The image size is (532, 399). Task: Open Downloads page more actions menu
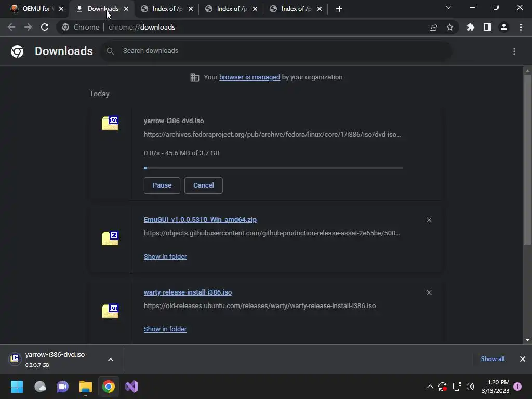(x=514, y=51)
